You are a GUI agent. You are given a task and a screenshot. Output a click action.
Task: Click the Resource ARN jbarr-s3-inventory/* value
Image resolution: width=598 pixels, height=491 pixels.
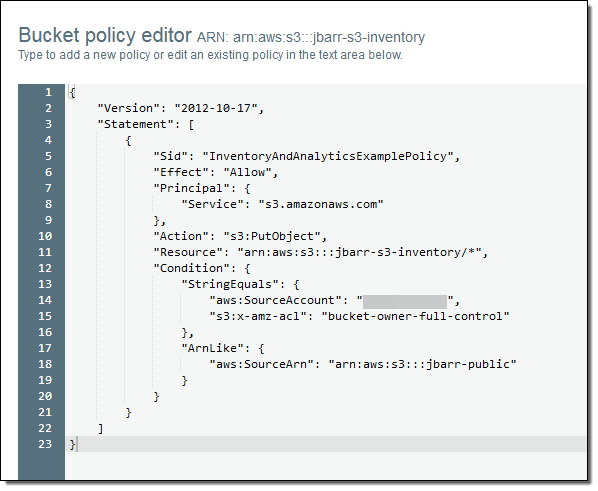pos(360,253)
